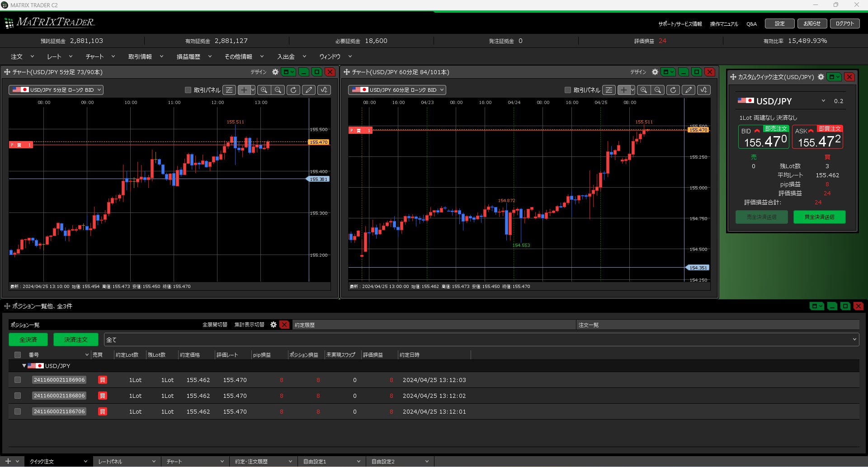868x467 pixels.
Task: Expand the 全て filter dropdown in positions
Action: 854,340
